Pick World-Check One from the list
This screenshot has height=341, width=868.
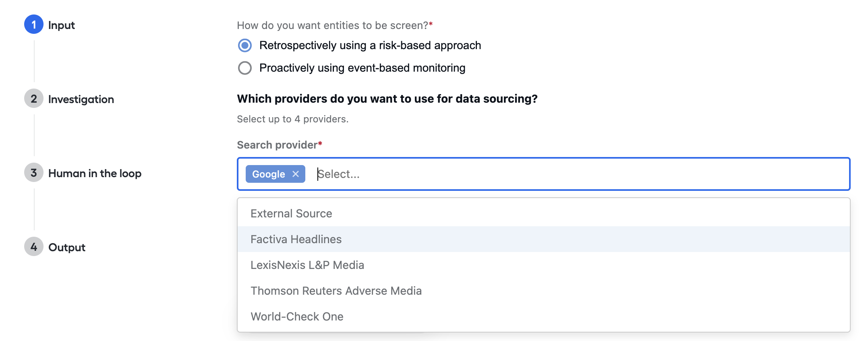pyautogui.click(x=544, y=316)
